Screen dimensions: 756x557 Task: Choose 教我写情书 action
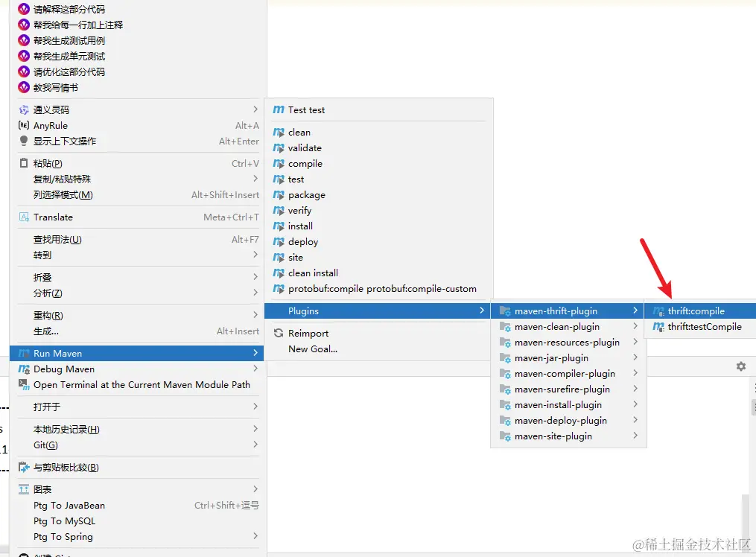pos(55,88)
